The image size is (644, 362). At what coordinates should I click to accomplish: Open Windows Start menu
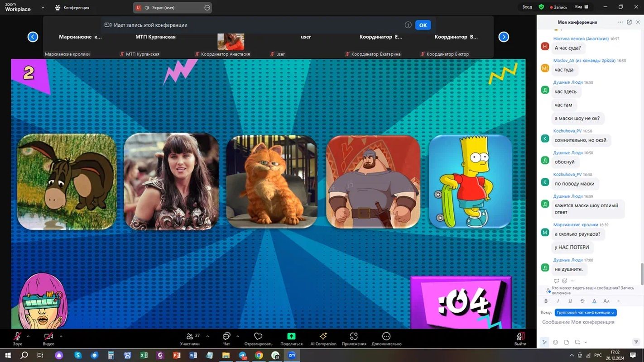pyautogui.click(x=8, y=355)
